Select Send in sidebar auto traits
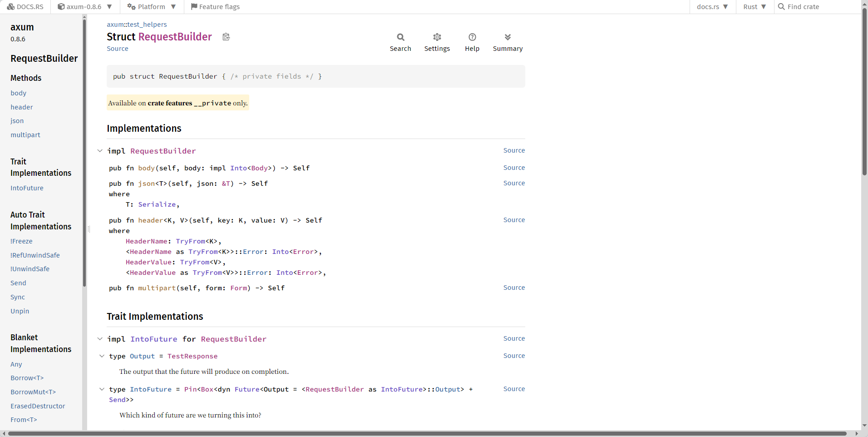Image resolution: width=868 pixels, height=437 pixels. coord(19,283)
